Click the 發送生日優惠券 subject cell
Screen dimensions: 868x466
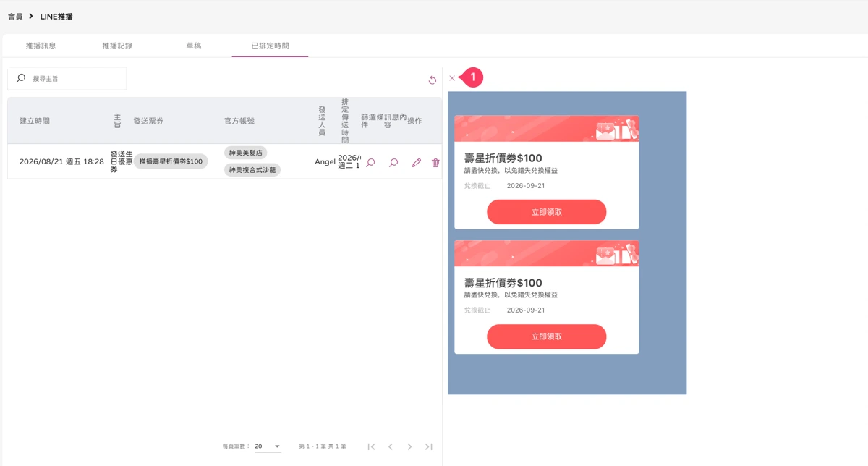(x=122, y=161)
